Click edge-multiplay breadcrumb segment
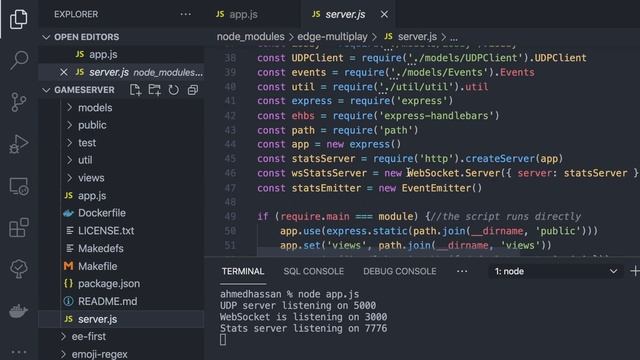This screenshot has height=360, width=640. click(332, 37)
